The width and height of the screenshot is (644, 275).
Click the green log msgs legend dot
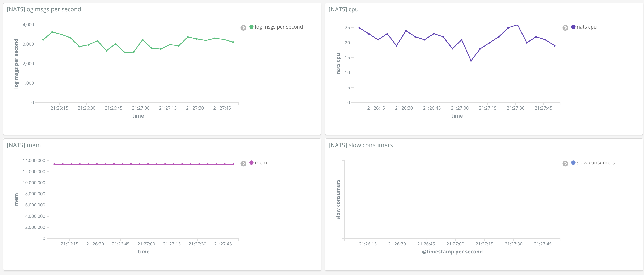[251, 27]
